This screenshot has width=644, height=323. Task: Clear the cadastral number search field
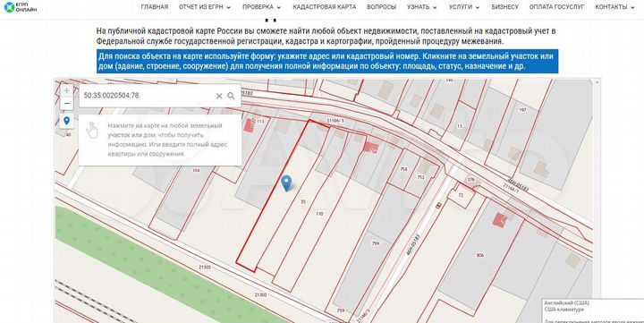[x=219, y=96]
